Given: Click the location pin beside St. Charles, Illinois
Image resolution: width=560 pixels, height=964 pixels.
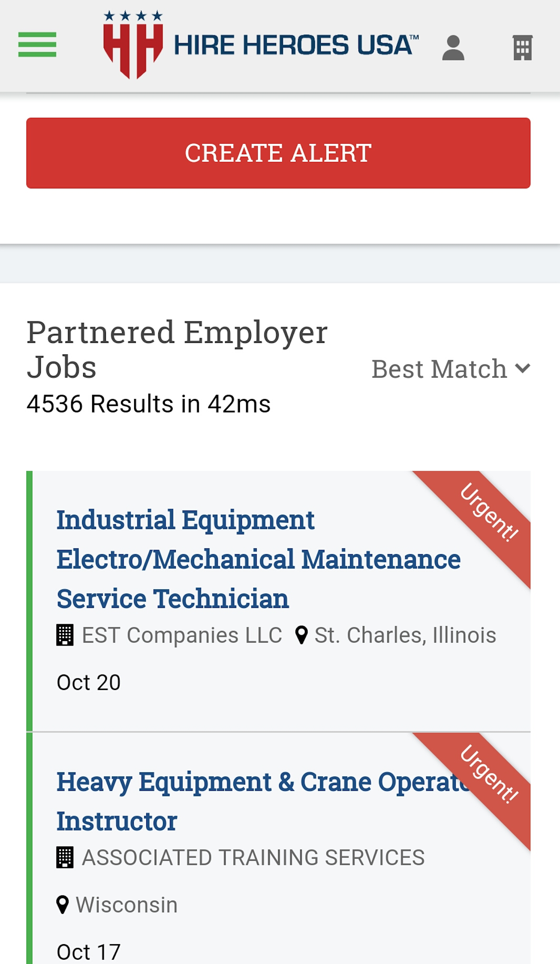Looking at the screenshot, I should click(x=301, y=635).
